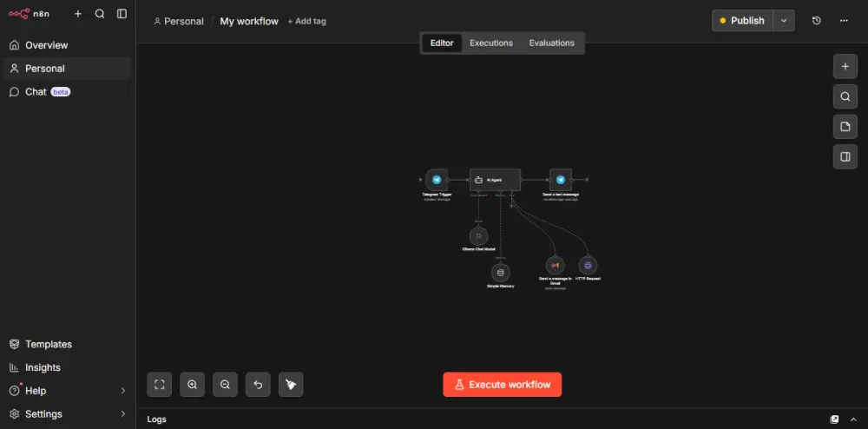The height and width of the screenshot is (429, 868).
Task: Add a sticky note on the canvas
Action: 845,127
